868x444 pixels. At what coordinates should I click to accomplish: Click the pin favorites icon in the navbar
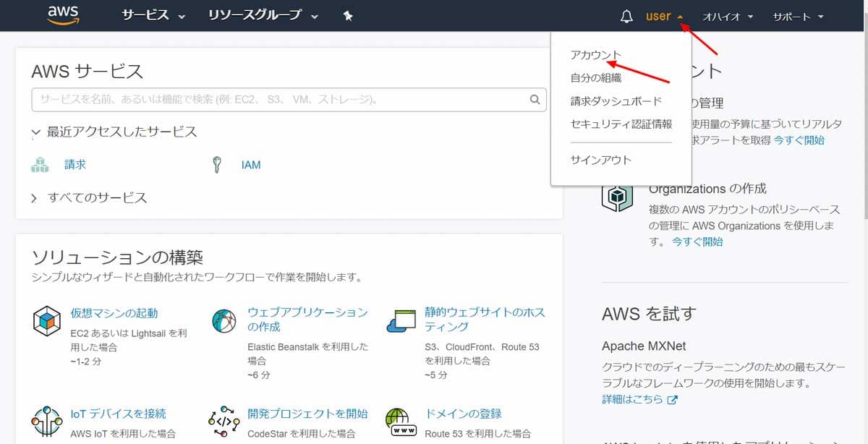tap(348, 14)
